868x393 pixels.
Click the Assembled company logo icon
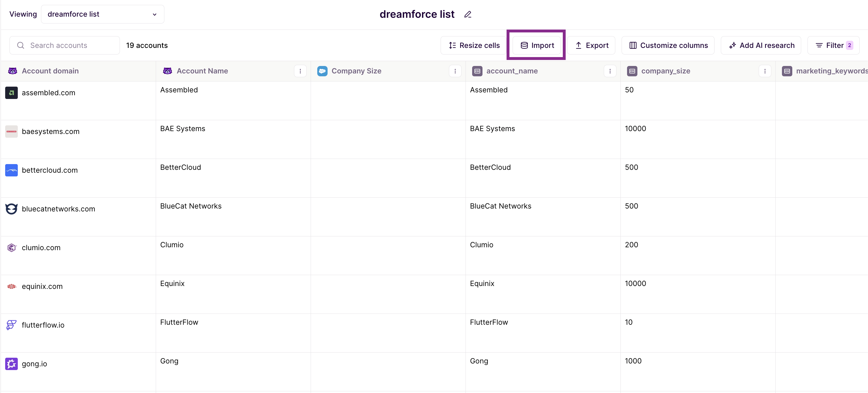(11, 93)
